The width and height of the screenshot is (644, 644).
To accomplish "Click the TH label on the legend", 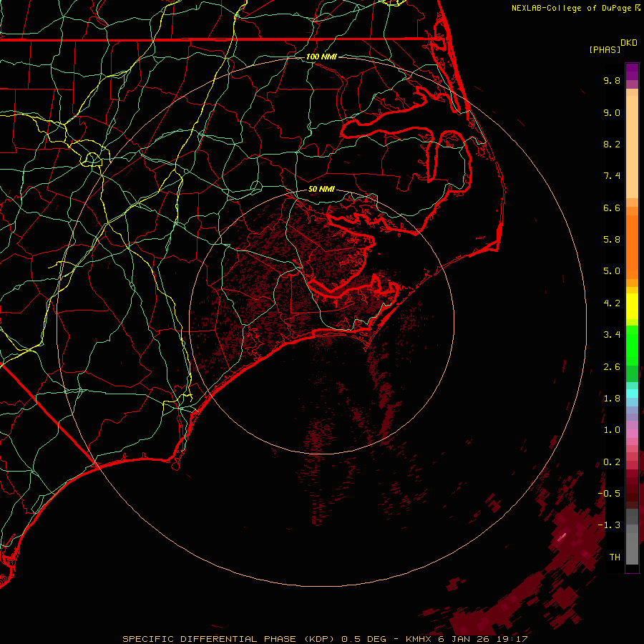I will [614, 557].
